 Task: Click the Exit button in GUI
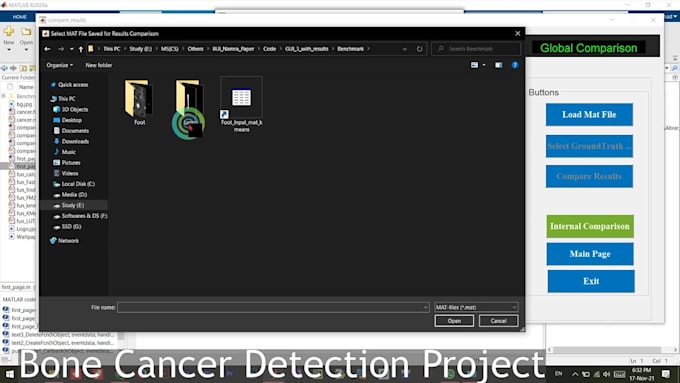coord(591,281)
